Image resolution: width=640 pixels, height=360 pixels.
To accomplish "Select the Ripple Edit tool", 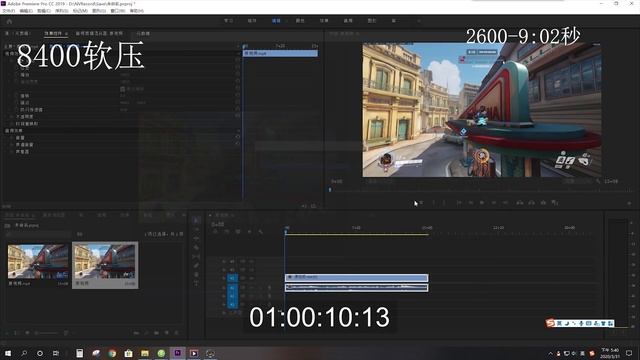I will click(196, 238).
